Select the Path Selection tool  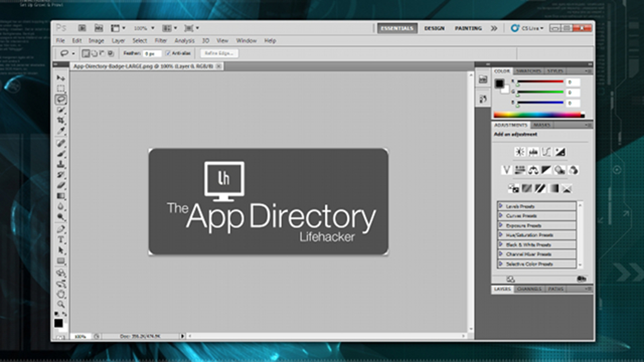coord(61,250)
